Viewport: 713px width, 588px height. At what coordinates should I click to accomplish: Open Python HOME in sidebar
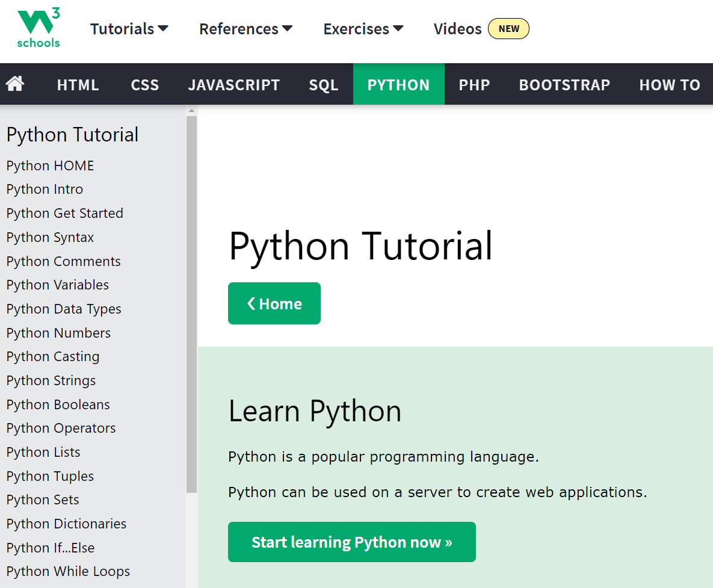pos(50,166)
